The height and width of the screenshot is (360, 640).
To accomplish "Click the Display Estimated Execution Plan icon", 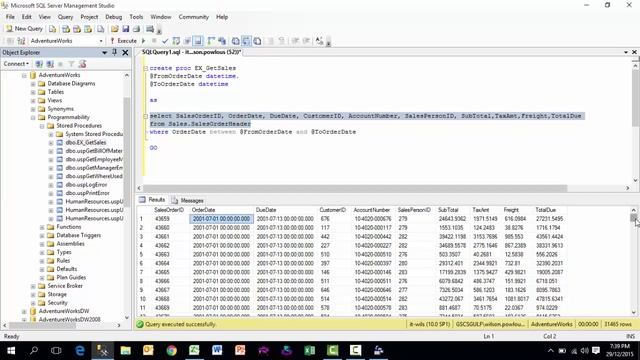I will point(176,41).
